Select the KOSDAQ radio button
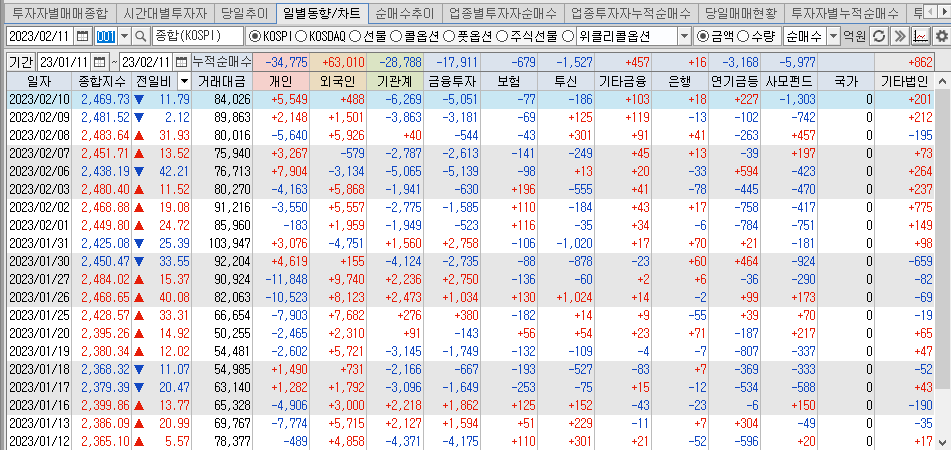The height and width of the screenshot is (450, 951). click(301, 37)
